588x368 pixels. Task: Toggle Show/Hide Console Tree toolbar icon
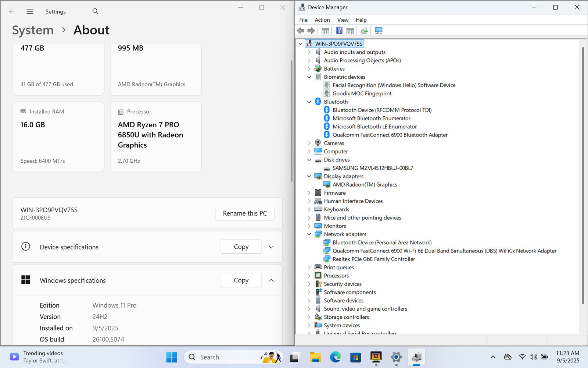[325, 31]
